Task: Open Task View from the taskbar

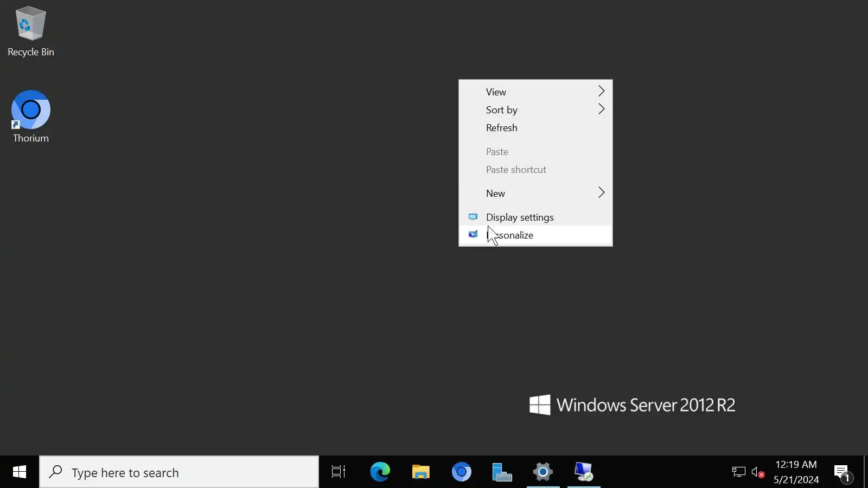Action: pyautogui.click(x=339, y=472)
